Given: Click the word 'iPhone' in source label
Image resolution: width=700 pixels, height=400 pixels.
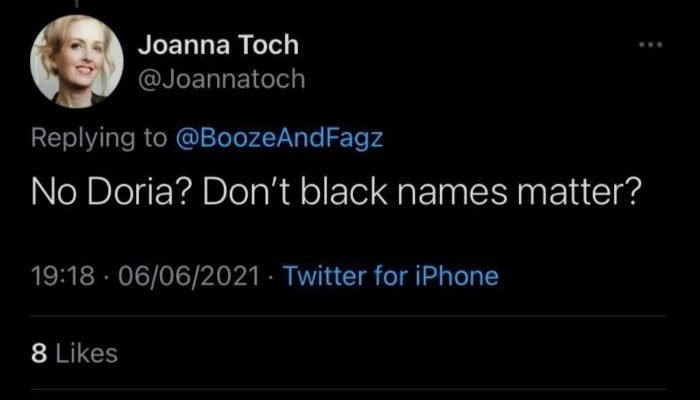Looking at the screenshot, I should click(456, 276).
